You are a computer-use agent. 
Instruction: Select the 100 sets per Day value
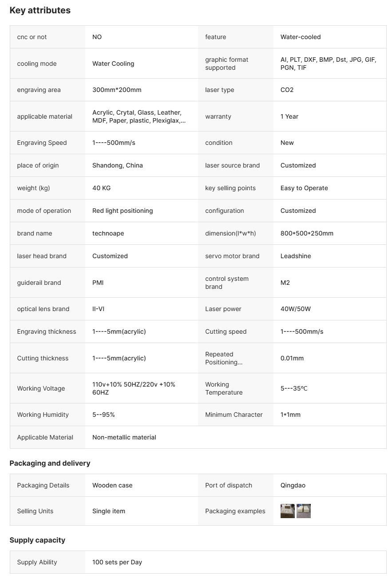pyautogui.click(x=117, y=562)
